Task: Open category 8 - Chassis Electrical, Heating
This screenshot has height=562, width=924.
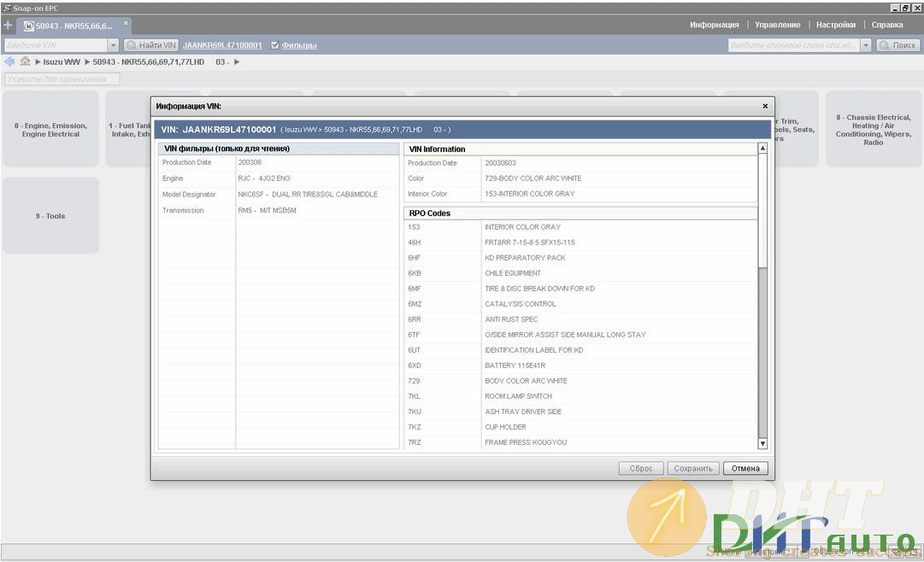Action: click(874, 130)
